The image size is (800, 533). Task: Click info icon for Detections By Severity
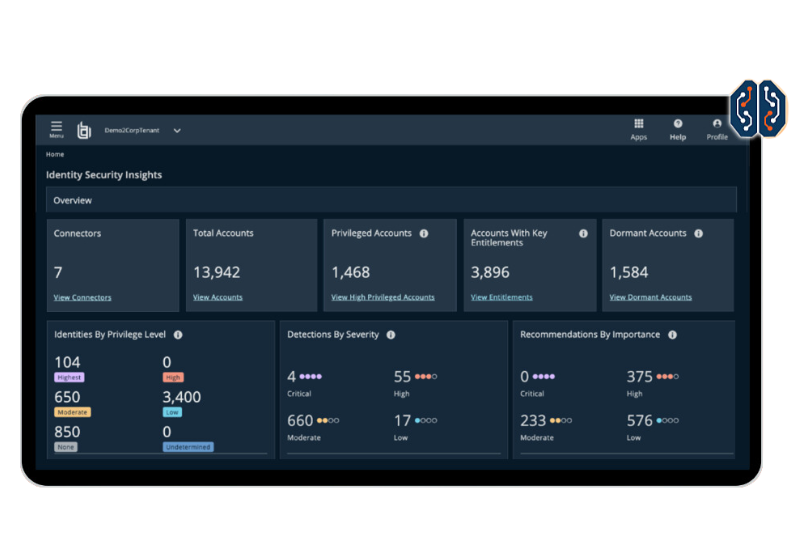[x=391, y=335]
